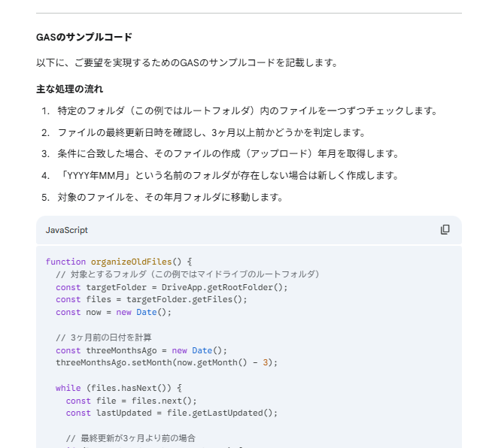Click the 主な処理の流れ subheading
Viewport: 477px width, 448px height.
[70, 89]
